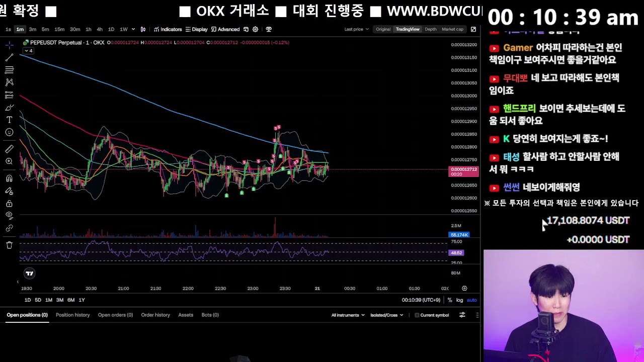
Task: Expand the chart to fullscreen
Action: [473, 29]
